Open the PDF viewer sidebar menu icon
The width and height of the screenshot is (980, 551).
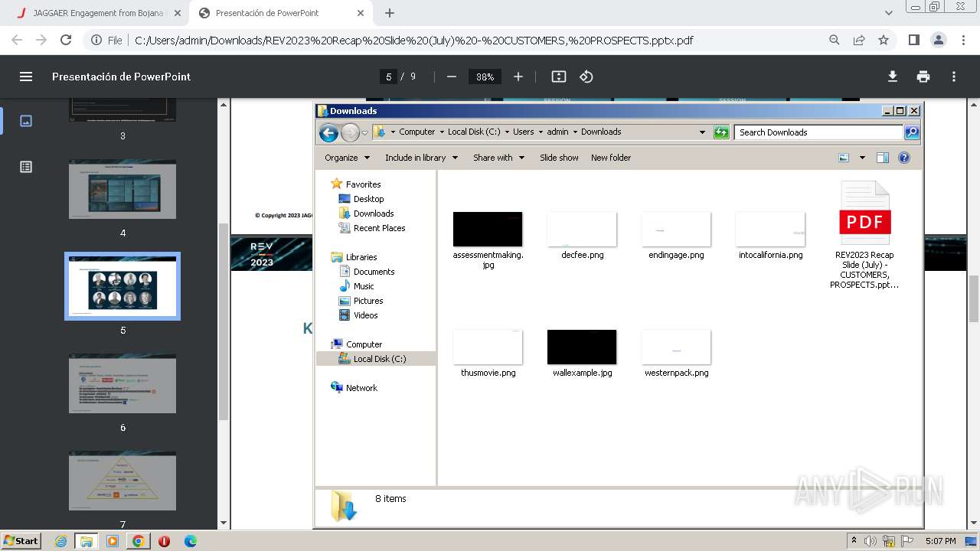pos(26,77)
